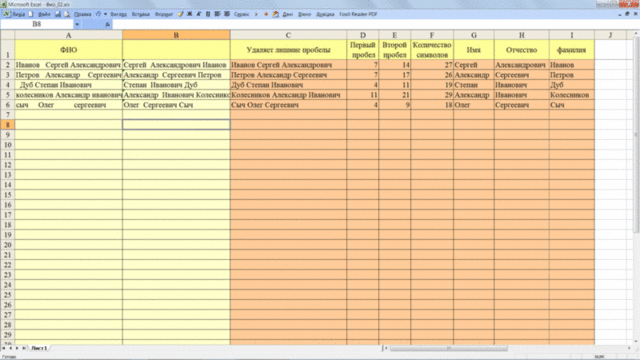
Task: Switch to the Лист1 sheet tab
Action: (x=39, y=348)
